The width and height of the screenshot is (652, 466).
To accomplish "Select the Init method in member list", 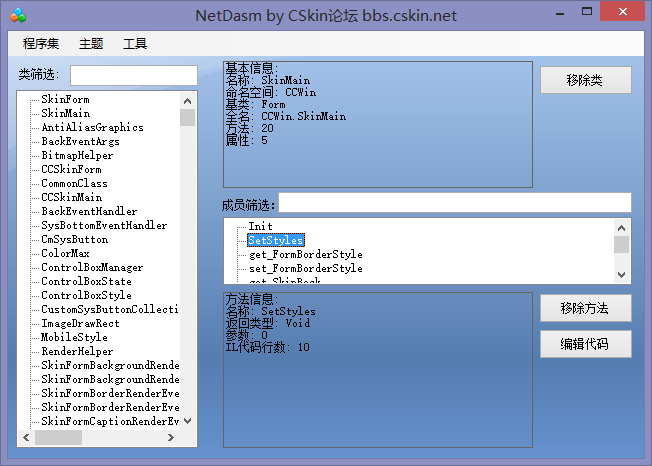I will (260, 227).
